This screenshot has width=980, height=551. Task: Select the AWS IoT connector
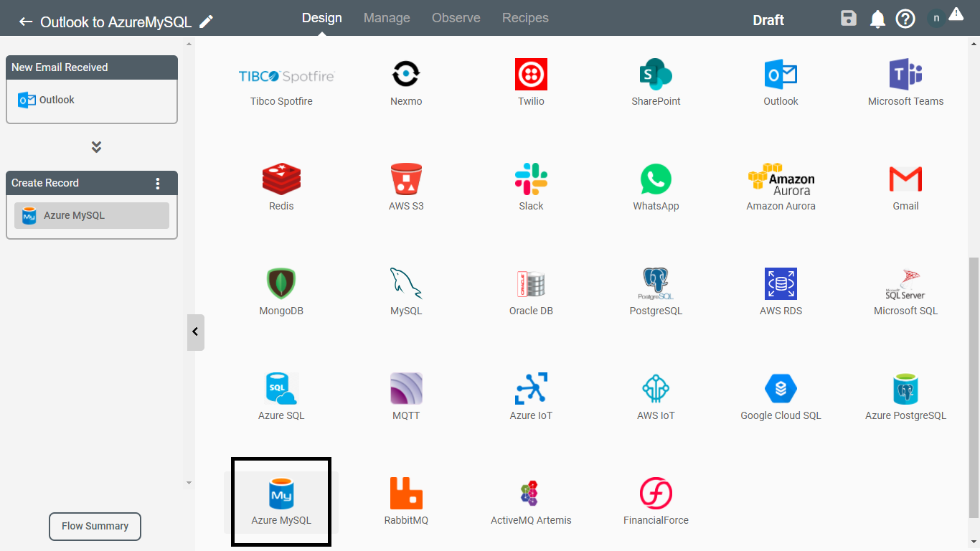656,397
